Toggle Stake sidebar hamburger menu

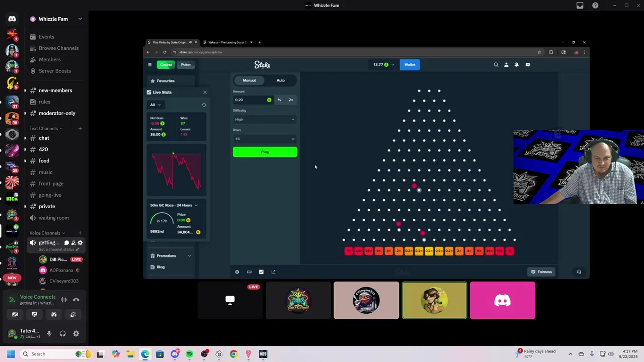tap(149, 64)
